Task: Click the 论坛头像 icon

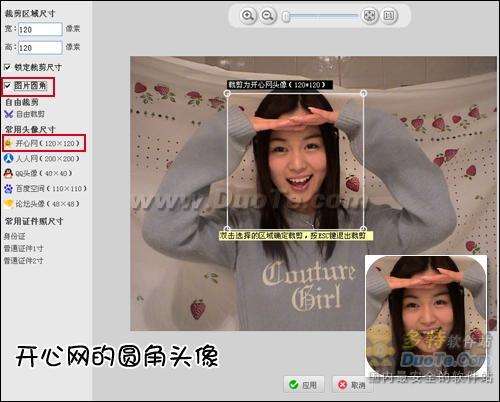Action: coord(9,203)
